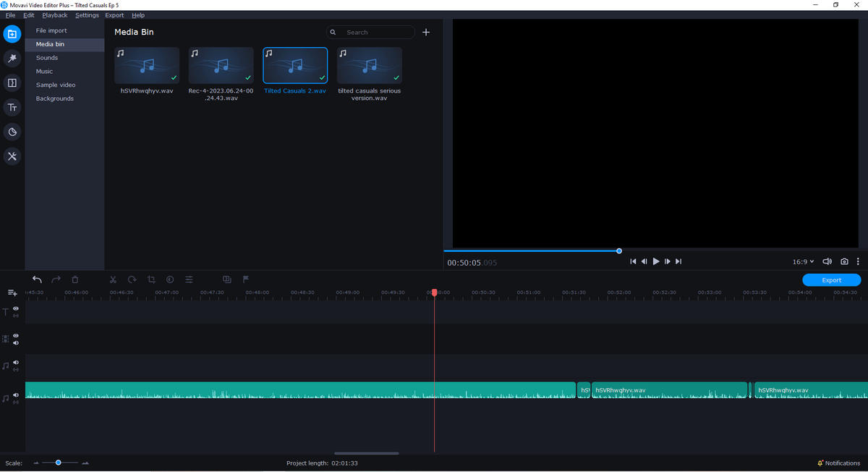
Task: Open the preview volume control
Action: click(x=828, y=261)
